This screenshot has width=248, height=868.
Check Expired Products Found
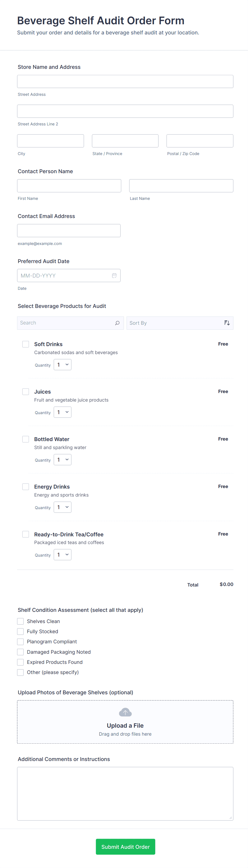click(20, 662)
